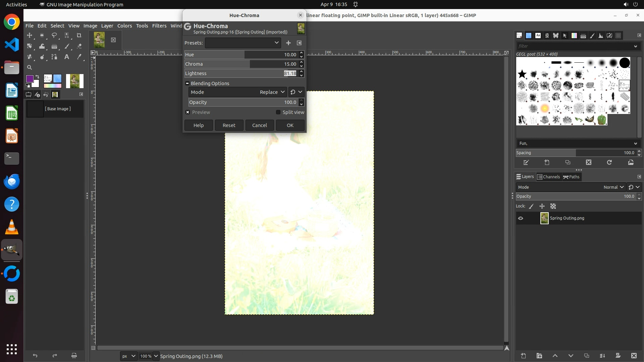Screen dimensions: 644x362
Task: Select the Text tool
Action: click(x=67, y=57)
